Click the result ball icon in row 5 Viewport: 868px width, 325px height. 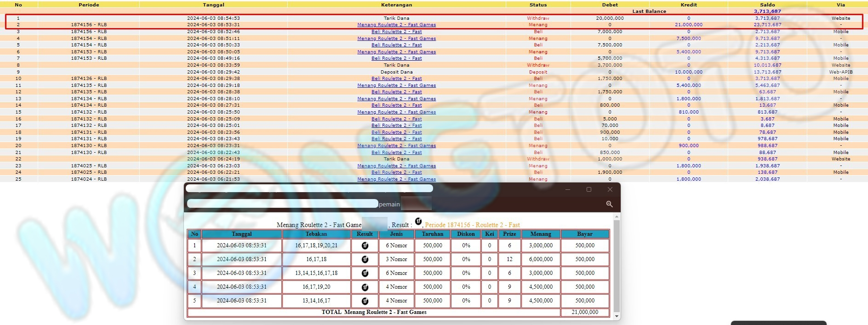pyautogui.click(x=365, y=301)
